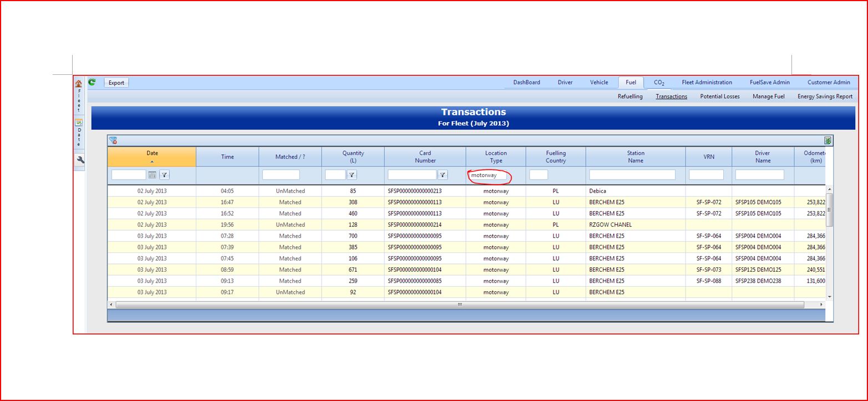
Task: Click the vertical scrollbar down arrow
Action: tap(830, 297)
